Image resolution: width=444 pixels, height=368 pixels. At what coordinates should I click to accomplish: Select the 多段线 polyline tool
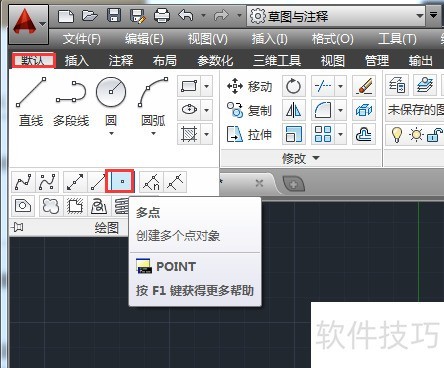[71, 102]
